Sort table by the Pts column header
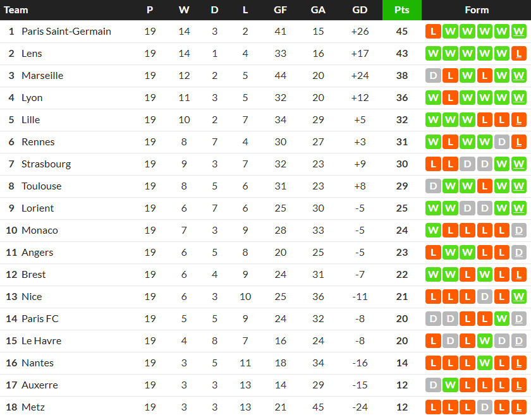 [401, 10]
